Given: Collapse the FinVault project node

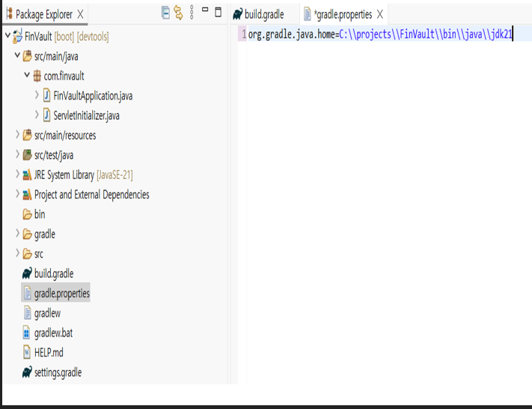Looking at the screenshot, I should [x=7, y=35].
